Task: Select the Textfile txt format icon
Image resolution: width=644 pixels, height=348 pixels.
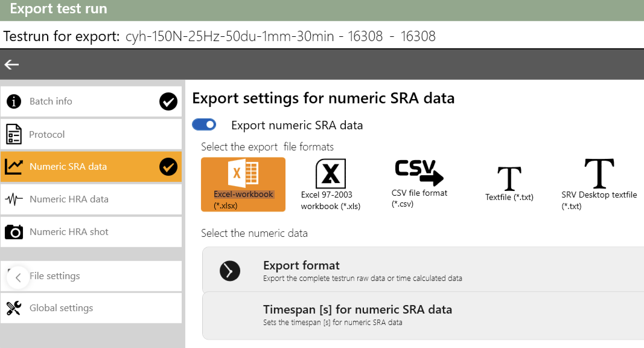Action: [509, 178]
